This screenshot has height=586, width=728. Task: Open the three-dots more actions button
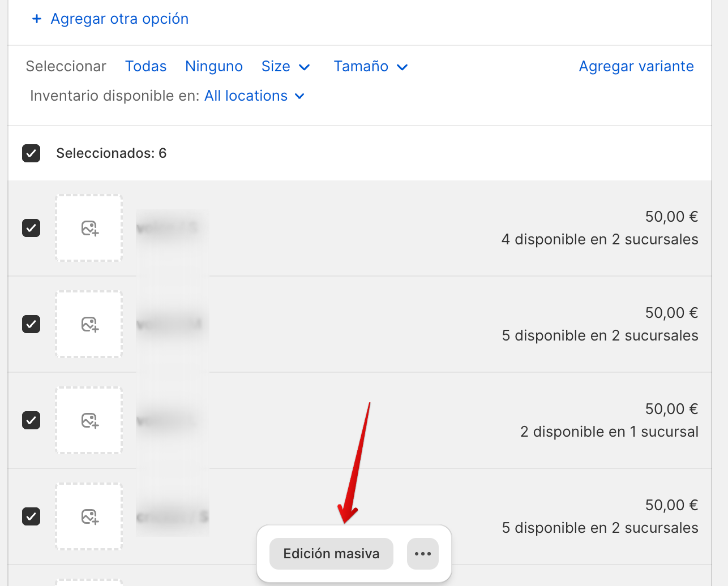click(x=423, y=554)
